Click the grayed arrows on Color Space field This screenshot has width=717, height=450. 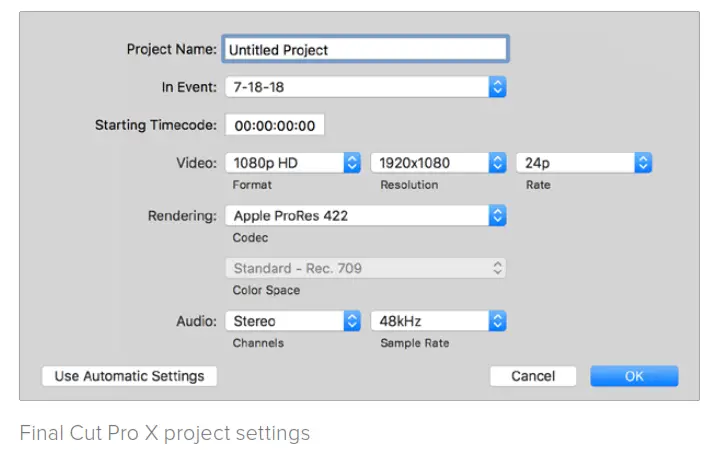click(x=498, y=268)
